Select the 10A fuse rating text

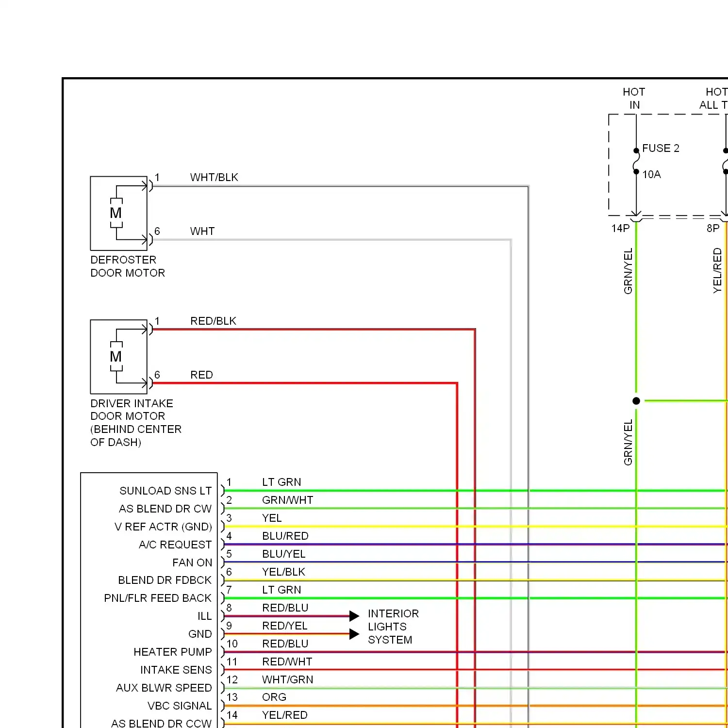point(651,174)
